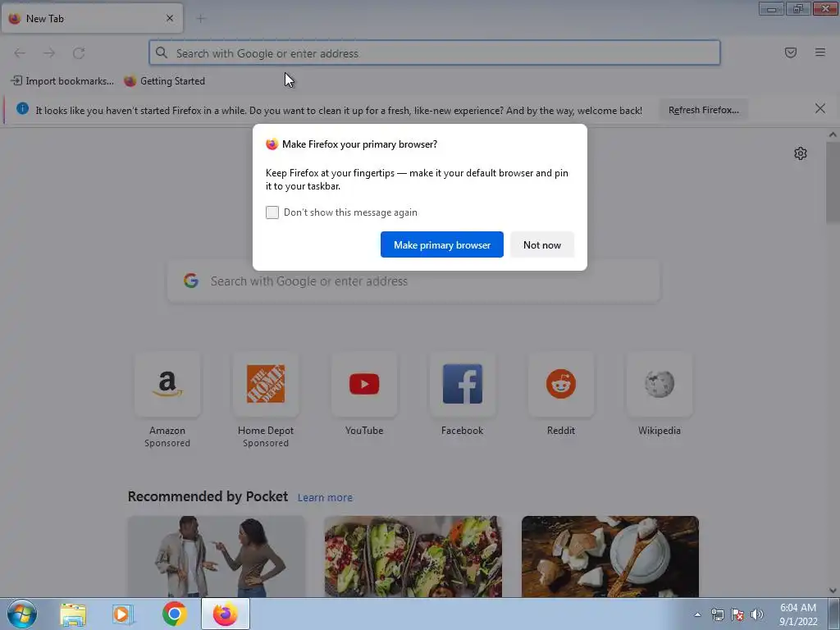The width and height of the screenshot is (840, 630).
Task: Launch Windows Media Player from taskbar
Action: click(x=123, y=614)
